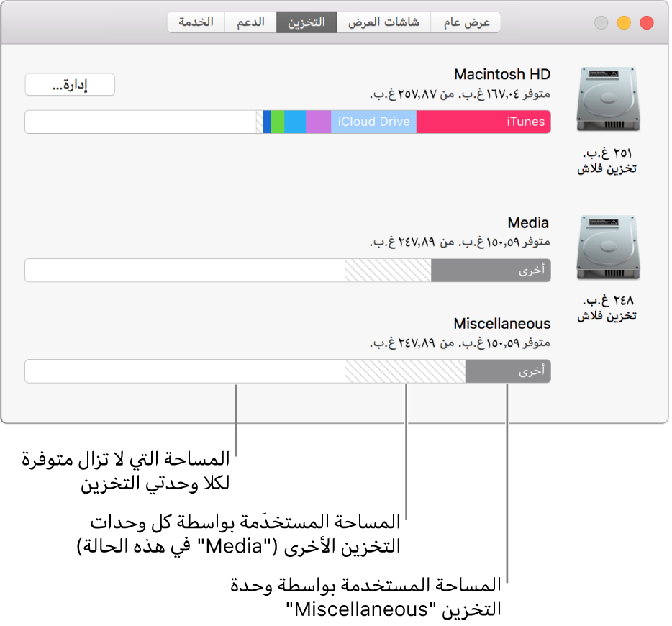Select the iCloud Drive storage segment
This screenshot has height=626, width=672.
click(373, 122)
